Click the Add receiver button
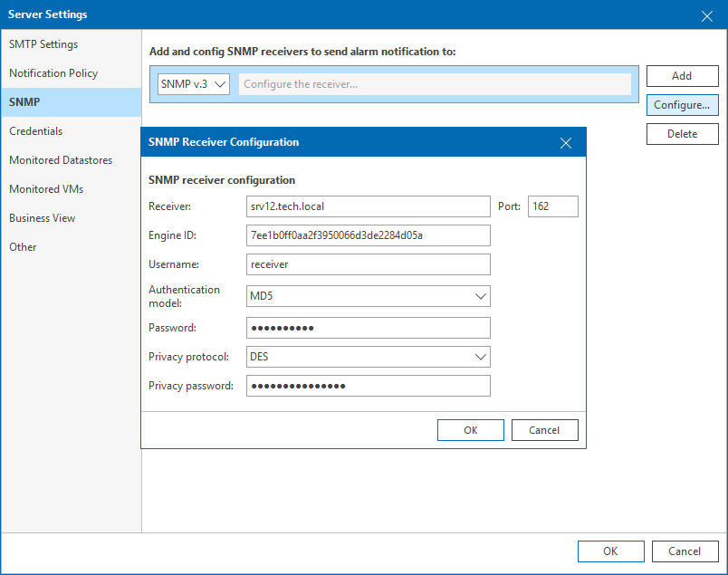728x575 pixels. point(682,76)
